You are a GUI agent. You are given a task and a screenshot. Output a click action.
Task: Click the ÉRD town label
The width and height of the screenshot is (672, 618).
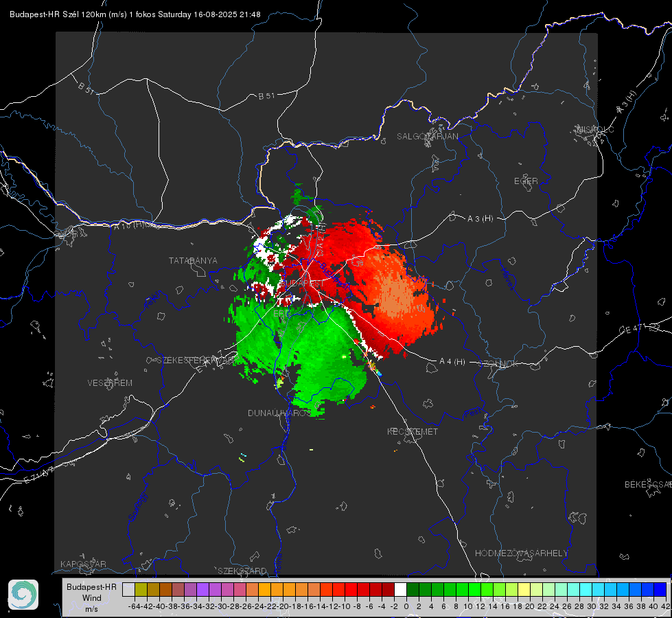[x=281, y=314]
